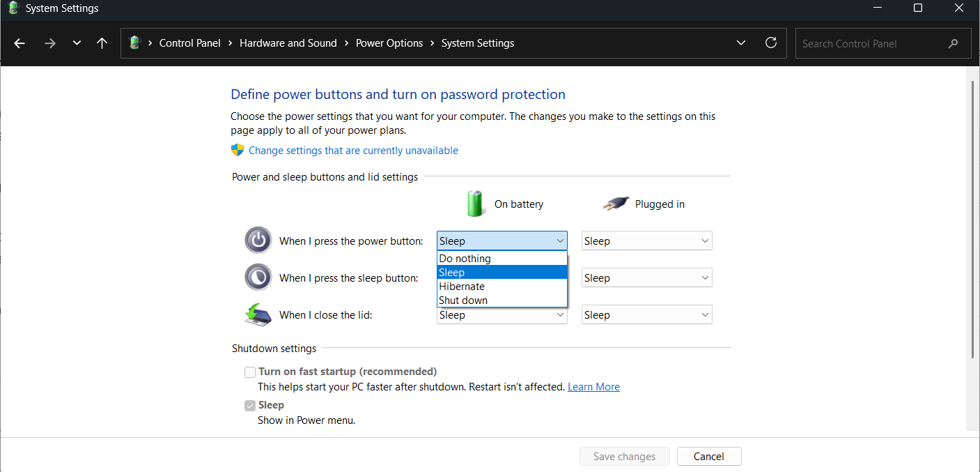Open Change settings that are currently unavailable
980x472 pixels.
click(x=353, y=151)
